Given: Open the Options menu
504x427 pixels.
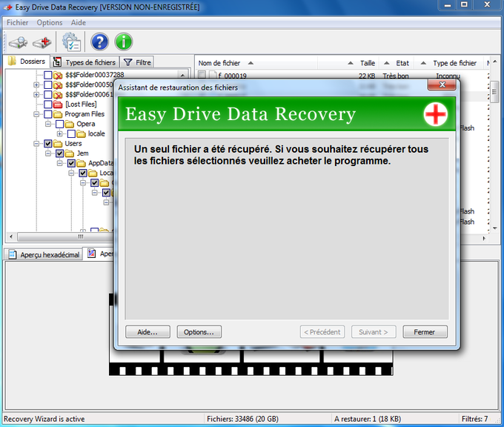Looking at the screenshot, I should 50,22.
